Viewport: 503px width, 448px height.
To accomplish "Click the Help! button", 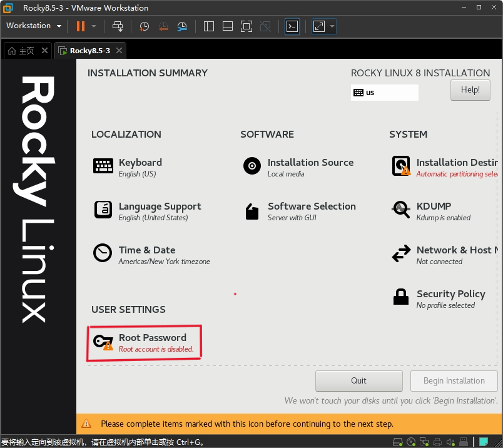I will point(470,90).
